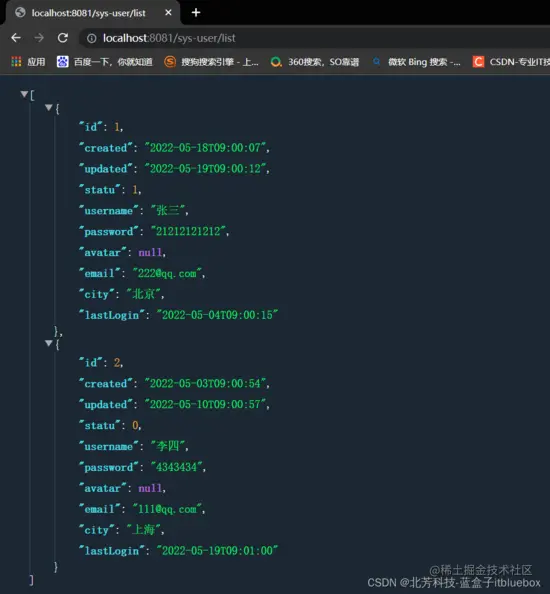Image resolution: width=550 pixels, height=594 pixels.
Task: Click the address bar URL field
Action: 169,38
